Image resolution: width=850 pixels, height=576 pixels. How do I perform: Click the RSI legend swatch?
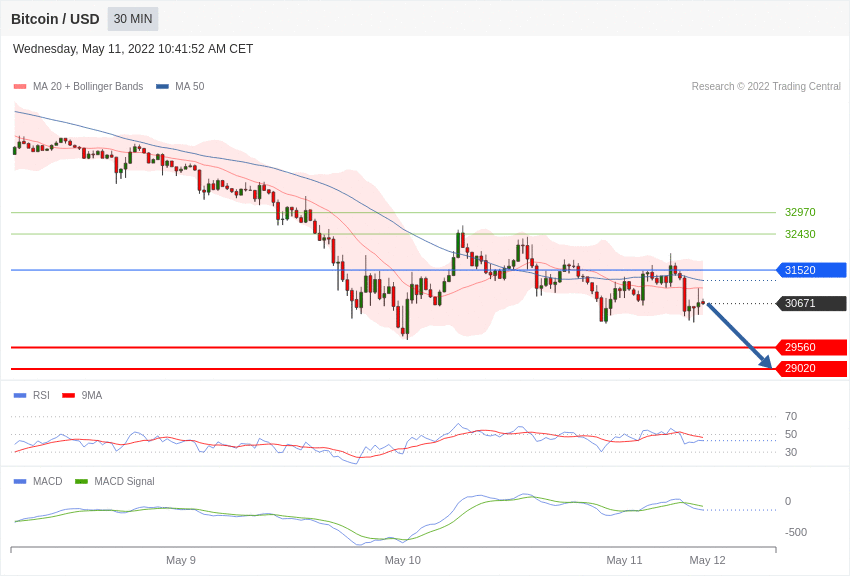pyautogui.click(x=20, y=396)
